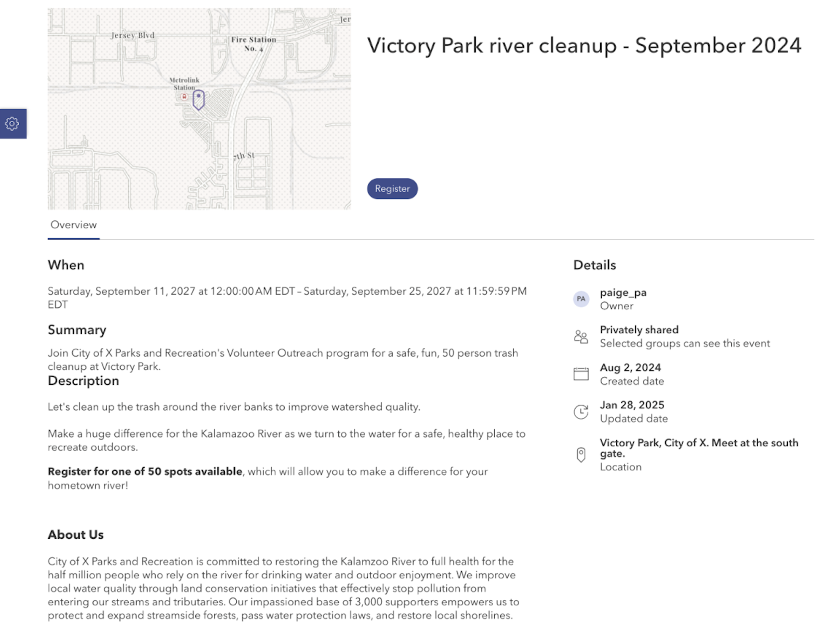Click the owner name paige_pa

coord(623,293)
